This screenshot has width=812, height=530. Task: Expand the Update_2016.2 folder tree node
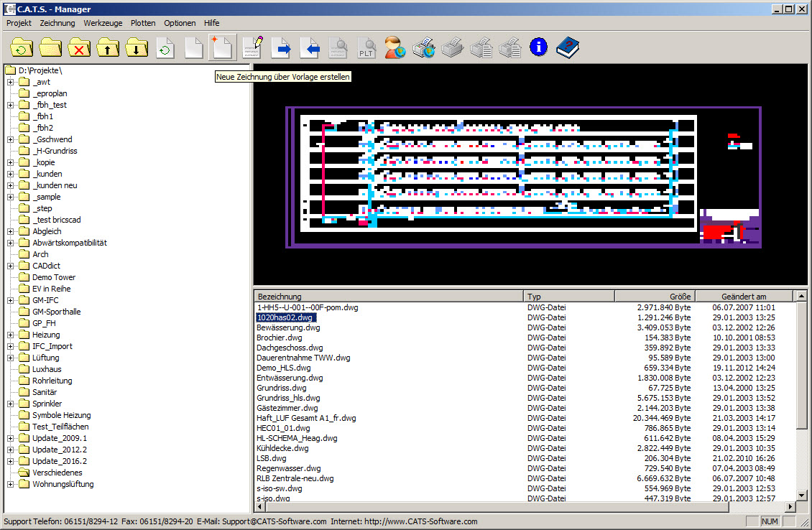pos(11,461)
